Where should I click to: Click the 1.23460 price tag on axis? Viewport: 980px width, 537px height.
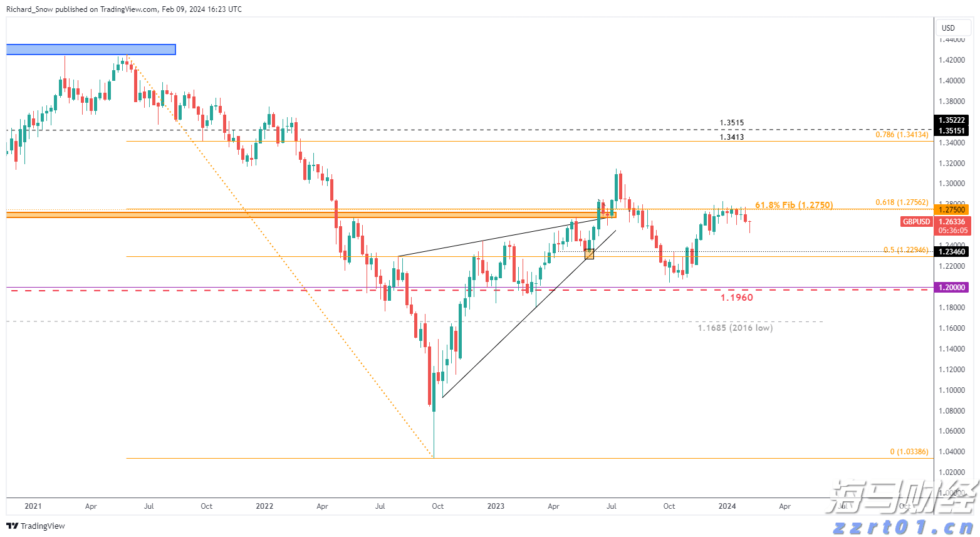[x=952, y=251]
